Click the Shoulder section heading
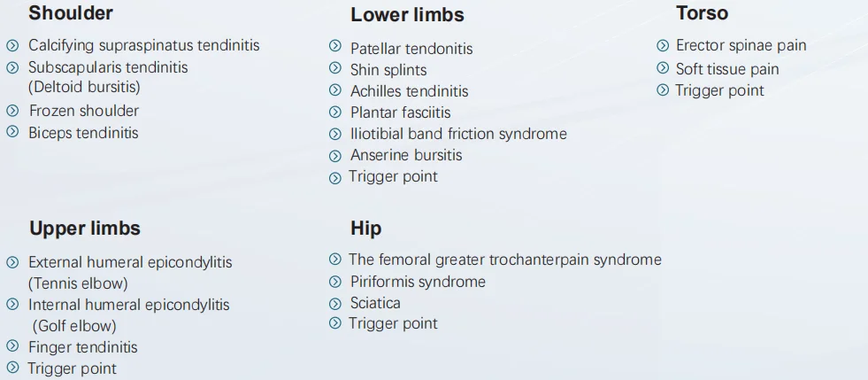The image size is (868, 380). point(71,12)
